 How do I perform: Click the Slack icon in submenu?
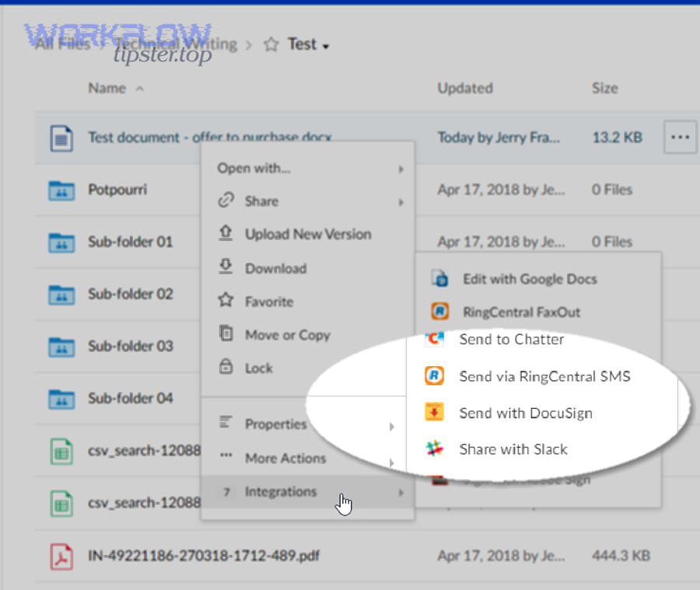coord(434,448)
